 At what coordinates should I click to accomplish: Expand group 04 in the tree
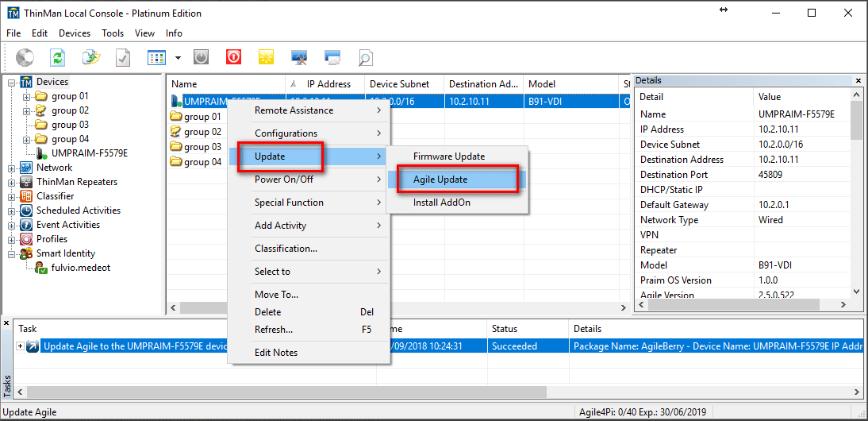pyautogui.click(x=26, y=140)
